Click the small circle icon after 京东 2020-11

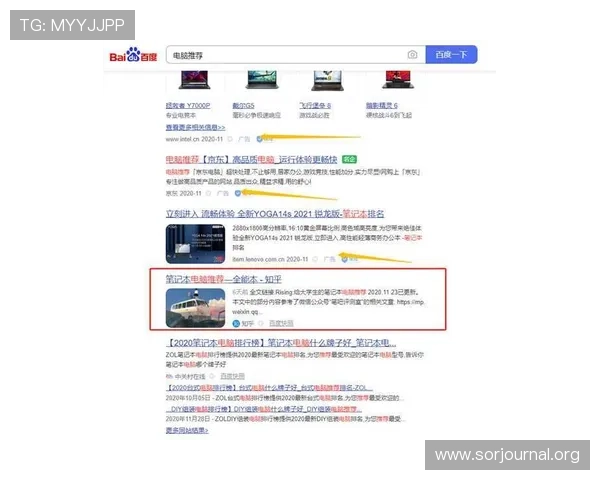pyautogui.click(x=209, y=193)
